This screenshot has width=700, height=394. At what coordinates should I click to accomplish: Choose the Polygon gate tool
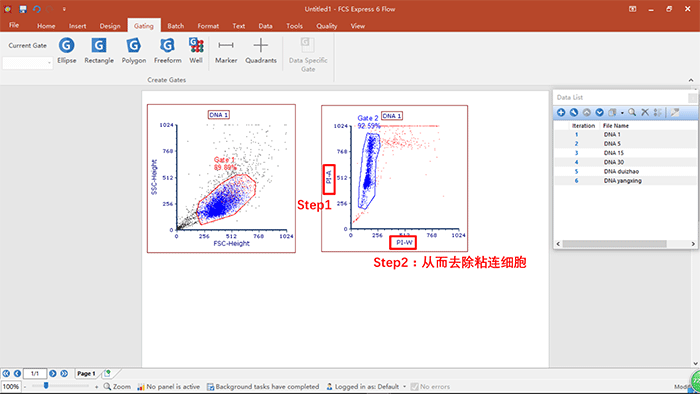[x=133, y=51]
